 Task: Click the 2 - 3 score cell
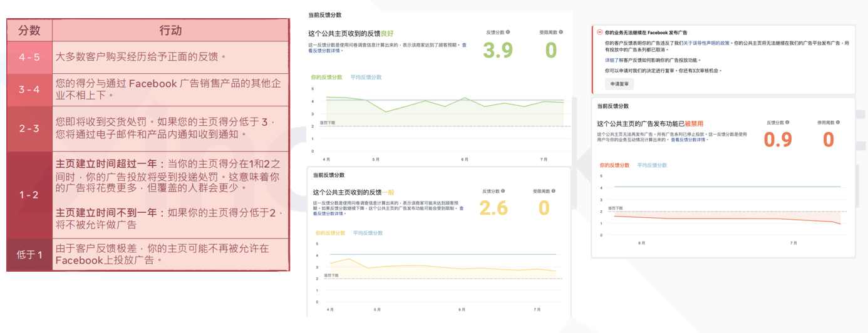tap(29, 128)
